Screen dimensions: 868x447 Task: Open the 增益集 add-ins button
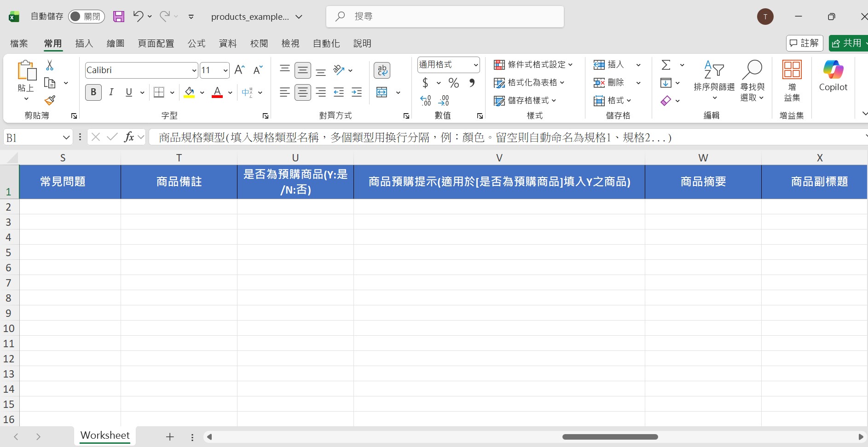(x=792, y=81)
